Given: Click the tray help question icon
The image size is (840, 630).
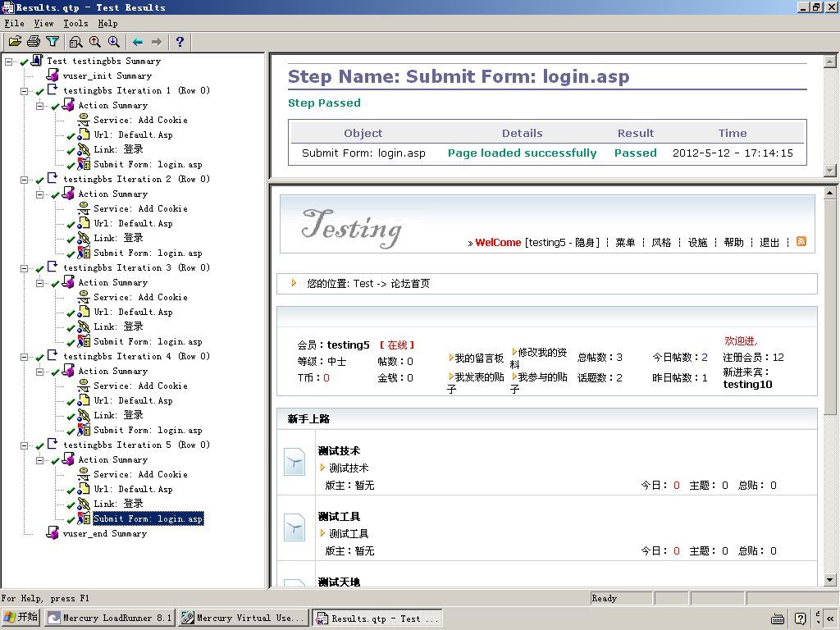Looking at the screenshot, I should (800, 619).
